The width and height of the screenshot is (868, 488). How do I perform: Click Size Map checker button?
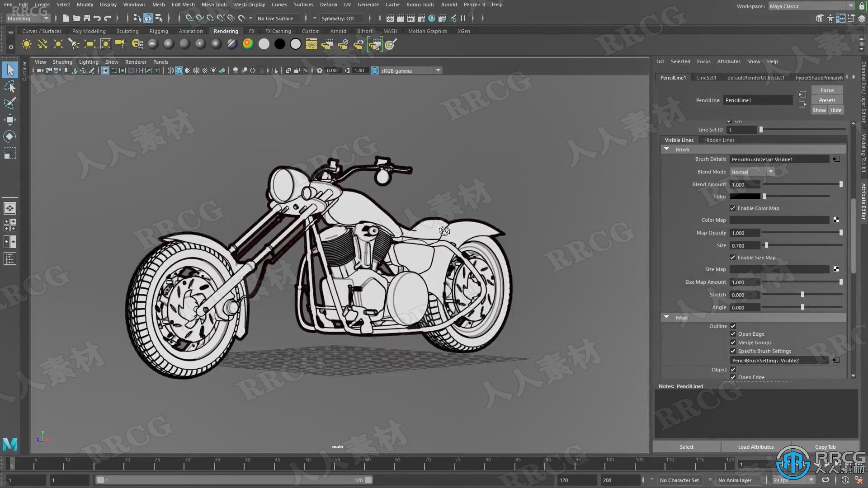tap(836, 269)
